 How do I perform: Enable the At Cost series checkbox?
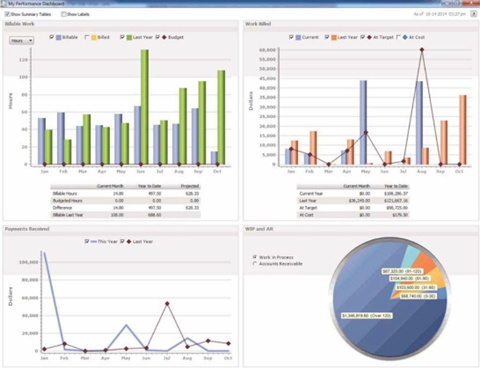[x=398, y=37]
